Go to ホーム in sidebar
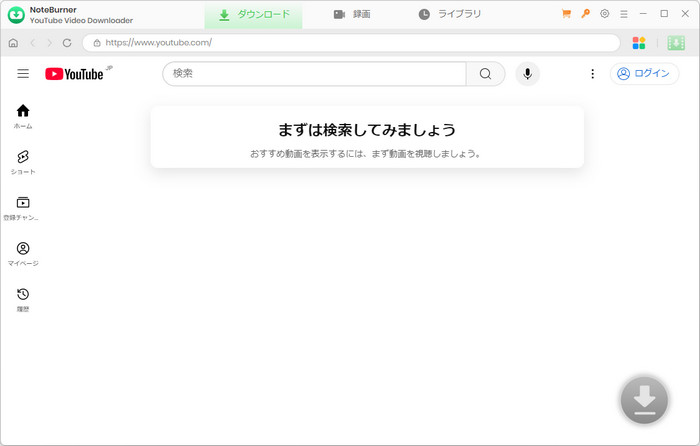 (x=23, y=117)
